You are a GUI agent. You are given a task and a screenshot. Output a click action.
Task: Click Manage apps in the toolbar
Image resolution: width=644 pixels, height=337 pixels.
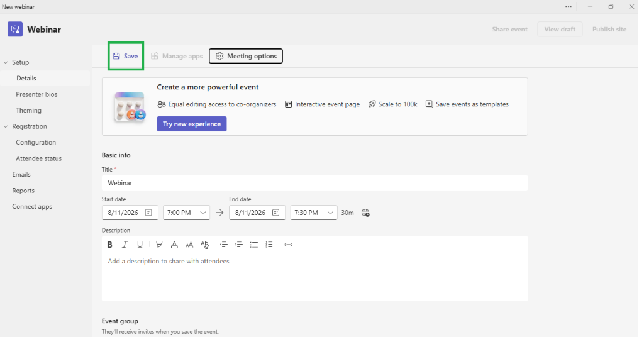pos(177,56)
